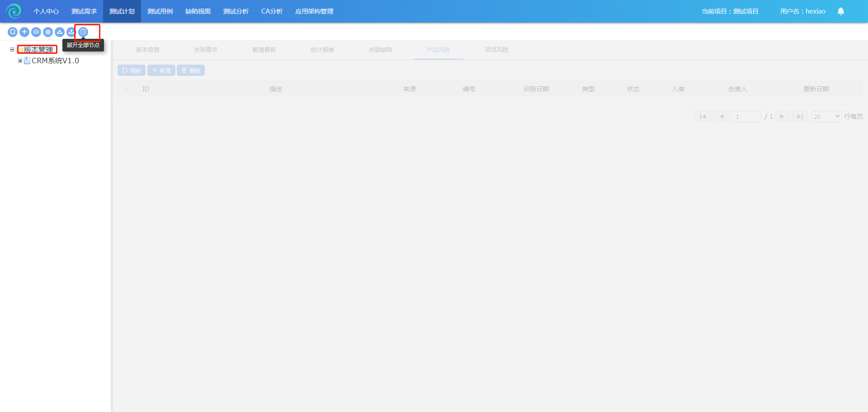Click the 删除 button

point(191,70)
